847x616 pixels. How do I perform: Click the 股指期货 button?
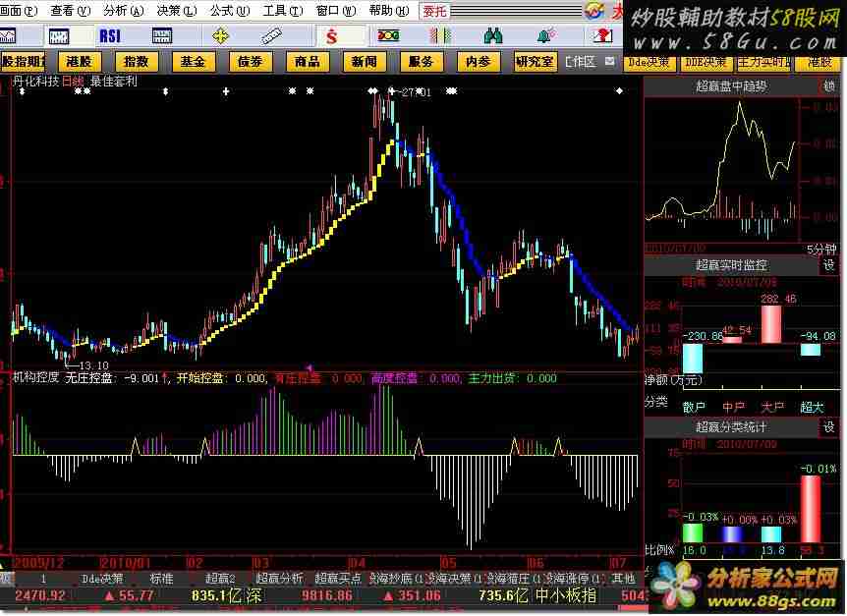click(23, 62)
